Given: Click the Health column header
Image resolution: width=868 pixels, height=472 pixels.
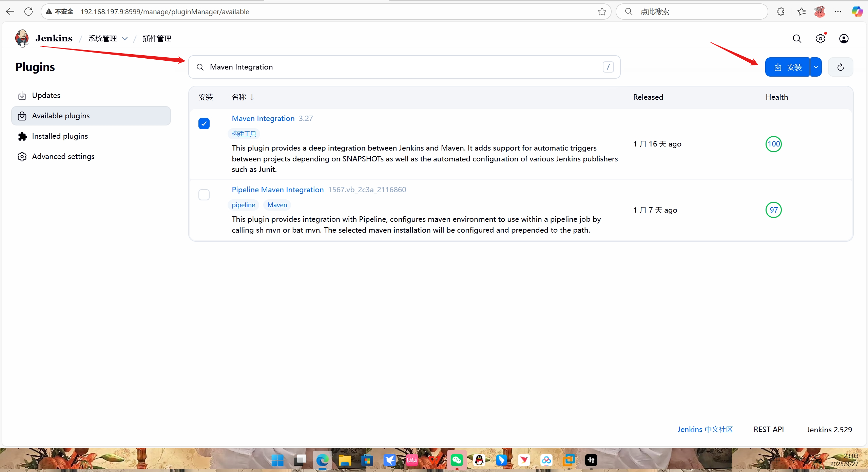Looking at the screenshot, I should (x=776, y=97).
